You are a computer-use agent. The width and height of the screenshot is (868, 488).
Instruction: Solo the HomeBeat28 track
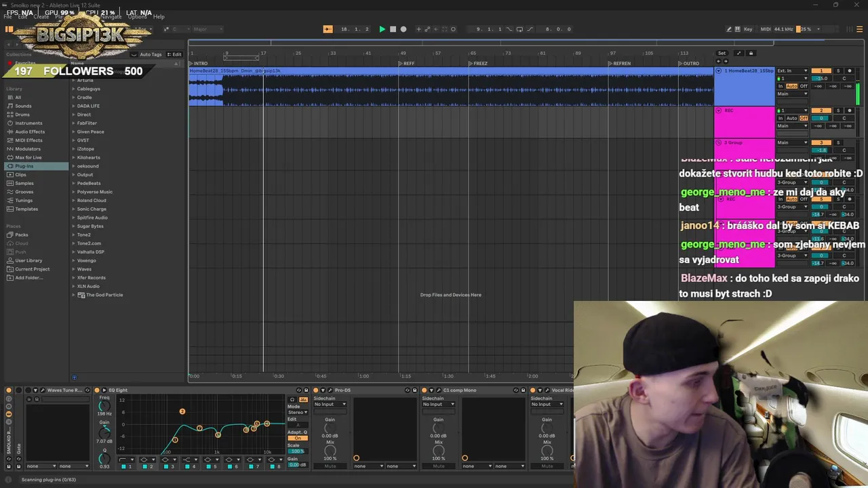(838, 70)
